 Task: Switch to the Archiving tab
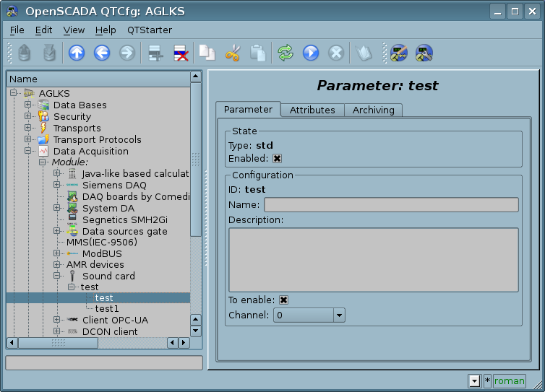[373, 110]
